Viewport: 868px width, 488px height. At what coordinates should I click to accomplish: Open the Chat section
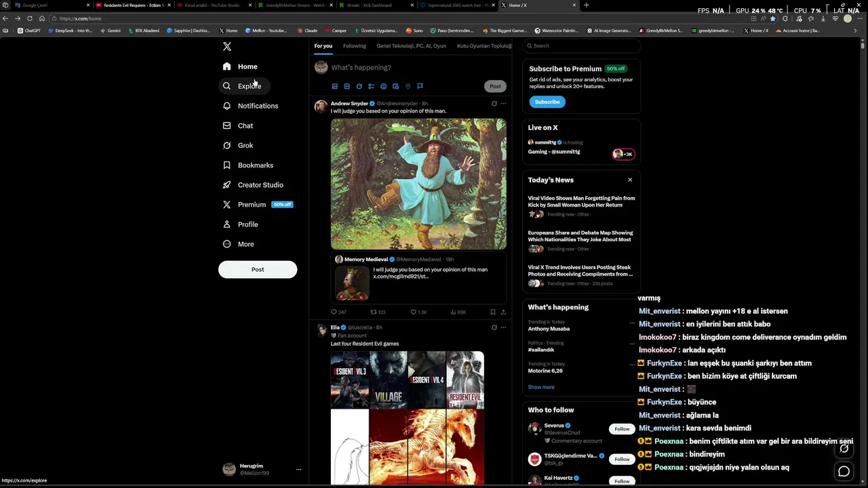pos(238,125)
